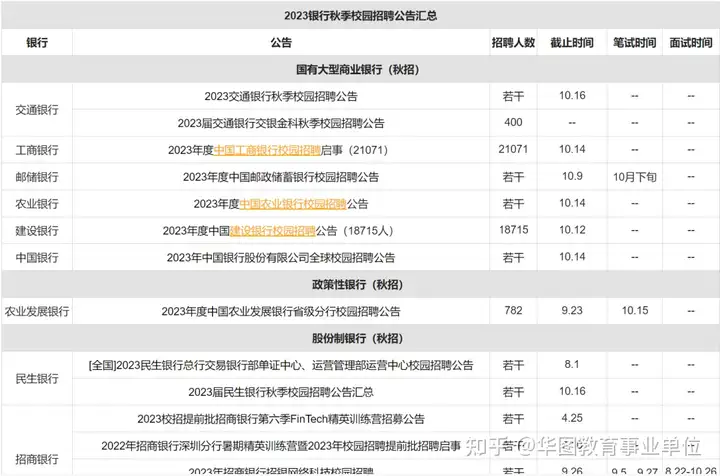Select 2022年招商银行深圳分行暑期精英训练营 announcement text

point(281,446)
